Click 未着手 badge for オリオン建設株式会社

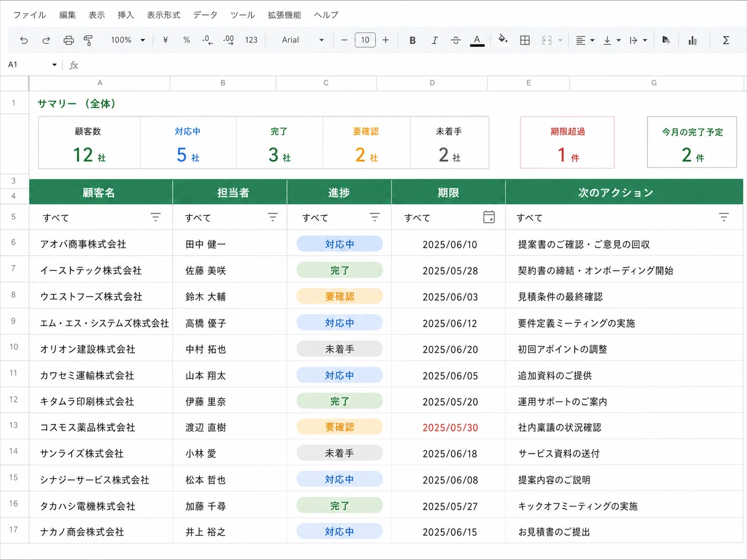point(339,348)
